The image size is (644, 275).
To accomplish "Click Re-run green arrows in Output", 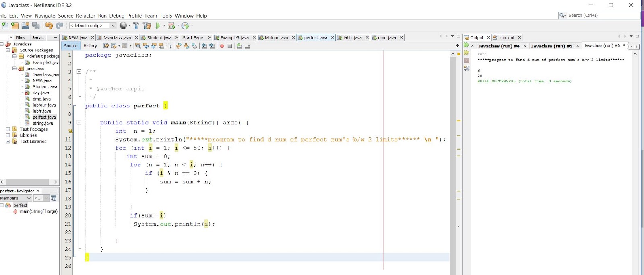I will coord(466,45).
